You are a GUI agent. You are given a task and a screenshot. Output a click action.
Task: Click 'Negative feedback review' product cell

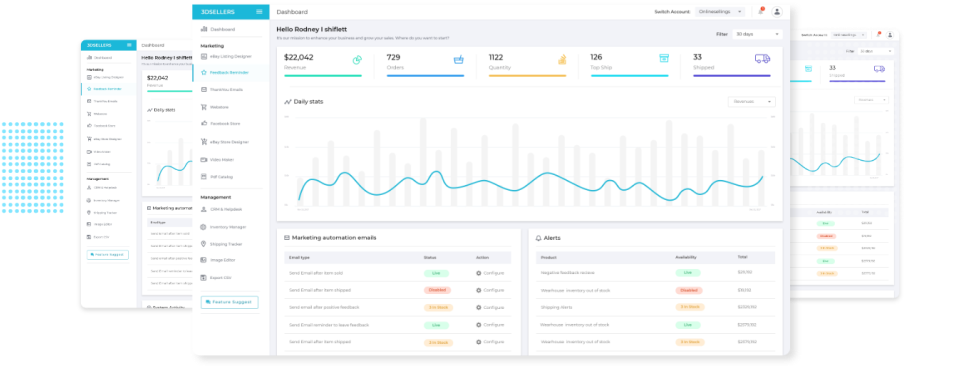click(568, 272)
